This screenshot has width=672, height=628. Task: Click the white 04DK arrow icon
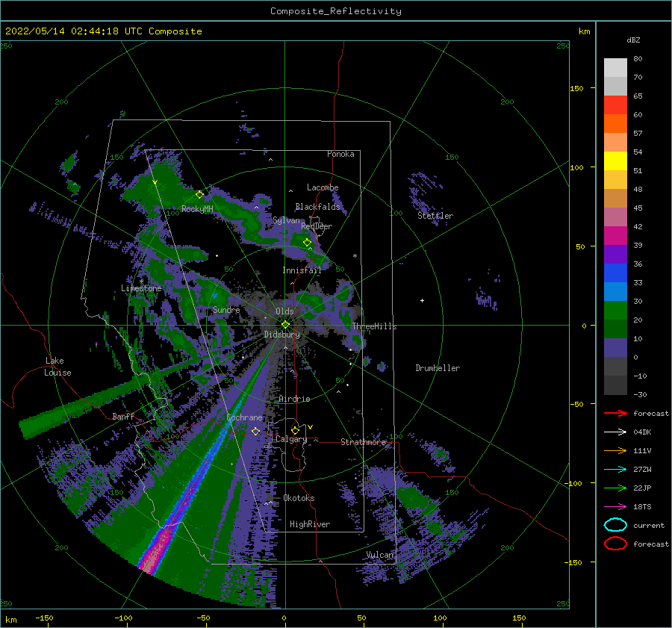(x=615, y=432)
